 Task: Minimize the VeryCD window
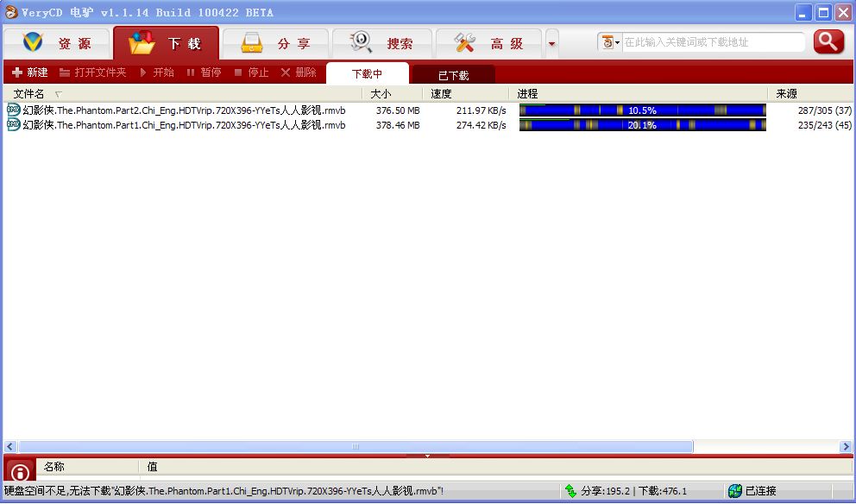[x=802, y=13]
